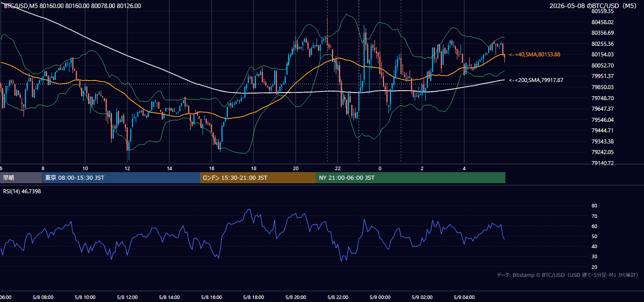Image resolution: width=644 pixels, height=302 pixels.
Task: Click the RSI axis level 70
Action: coord(594,216)
